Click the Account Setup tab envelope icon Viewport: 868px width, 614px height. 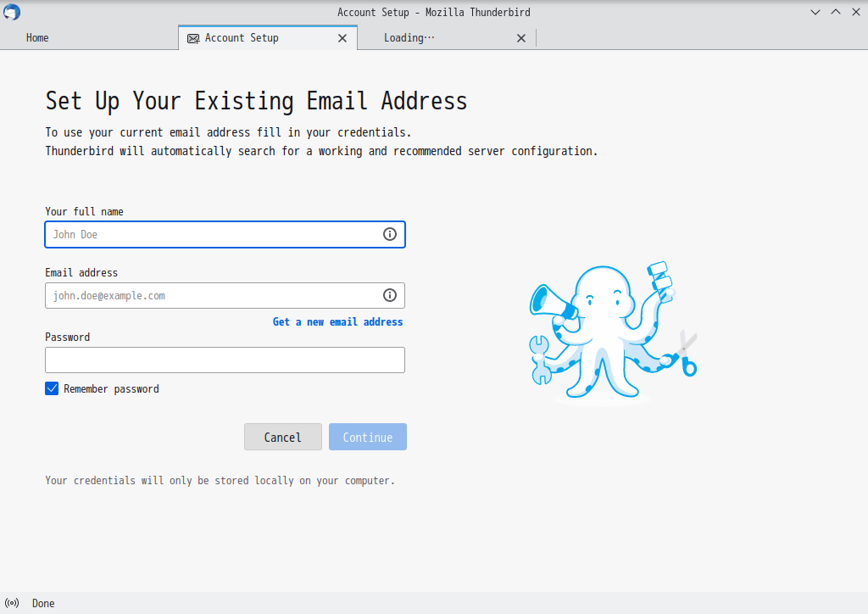pos(193,38)
